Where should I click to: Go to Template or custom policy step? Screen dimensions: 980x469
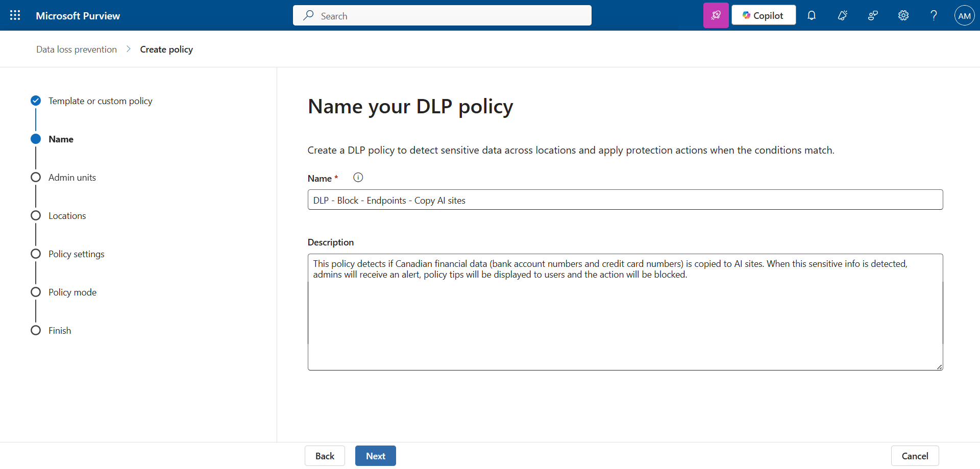click(x=100, y=101)
